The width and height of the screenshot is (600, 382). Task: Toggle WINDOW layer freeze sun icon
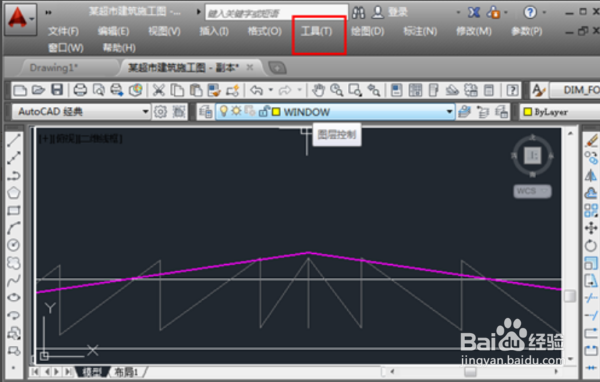(236, 111)
